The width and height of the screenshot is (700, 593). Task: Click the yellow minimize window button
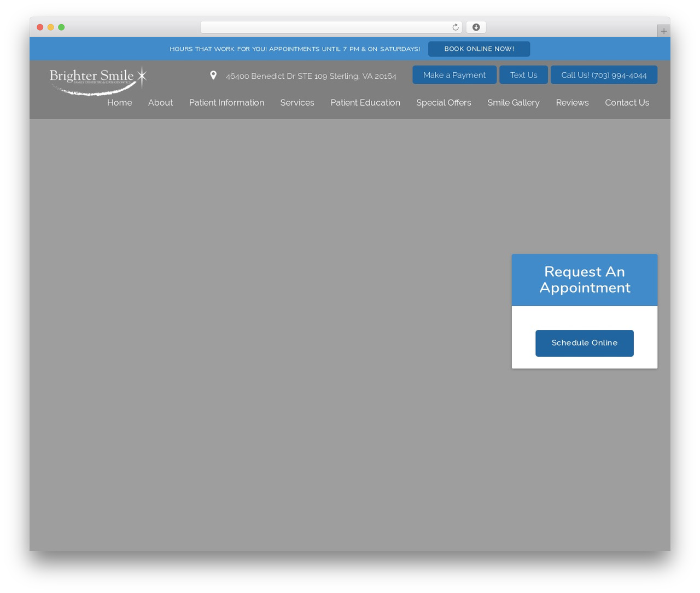point(51,27)
